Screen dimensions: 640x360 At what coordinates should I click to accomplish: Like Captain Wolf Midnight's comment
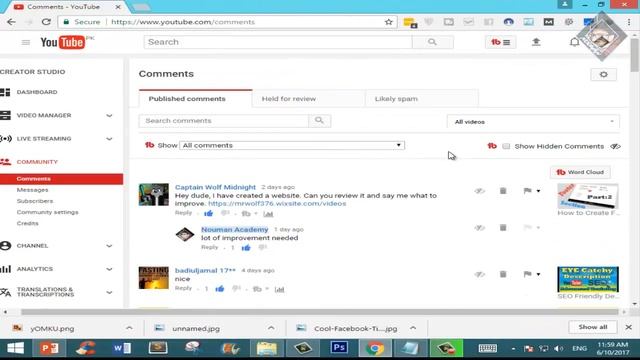coord(209,213)
